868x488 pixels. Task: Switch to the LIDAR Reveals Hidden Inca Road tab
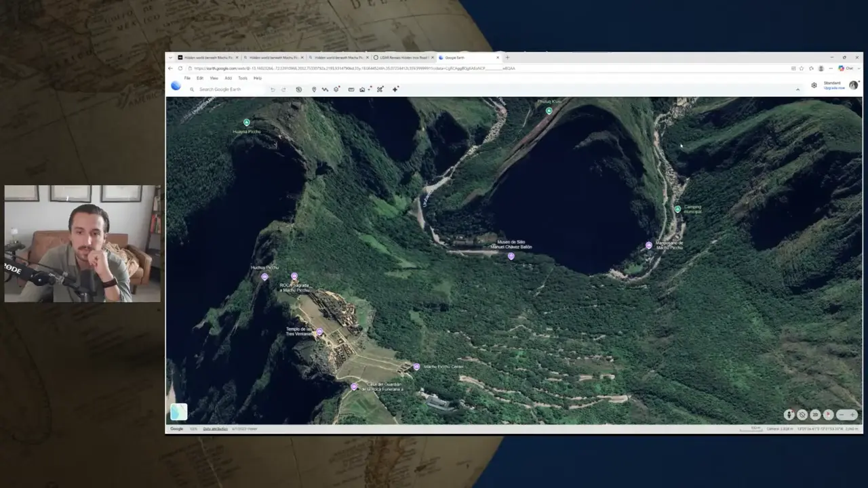(402, 58)
